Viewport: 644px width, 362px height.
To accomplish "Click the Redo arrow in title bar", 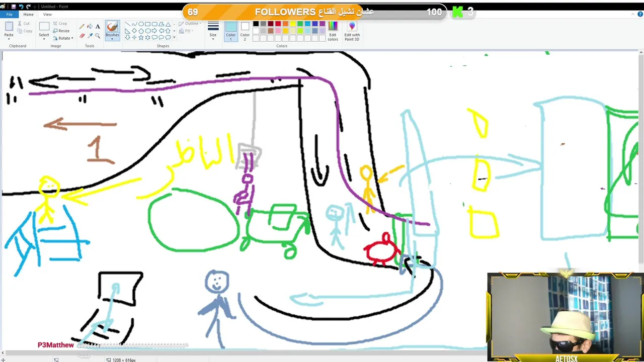I will (x=28, y=7).
